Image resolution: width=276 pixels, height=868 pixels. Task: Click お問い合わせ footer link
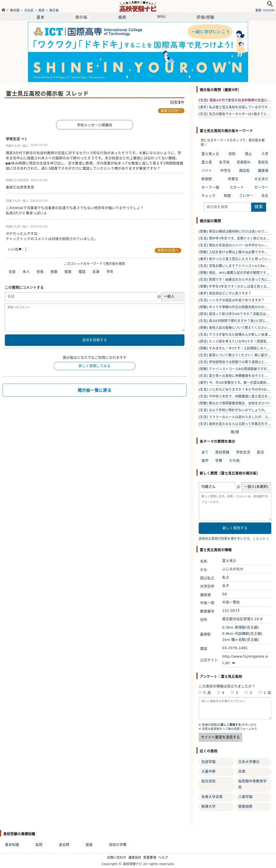(117, 857)
